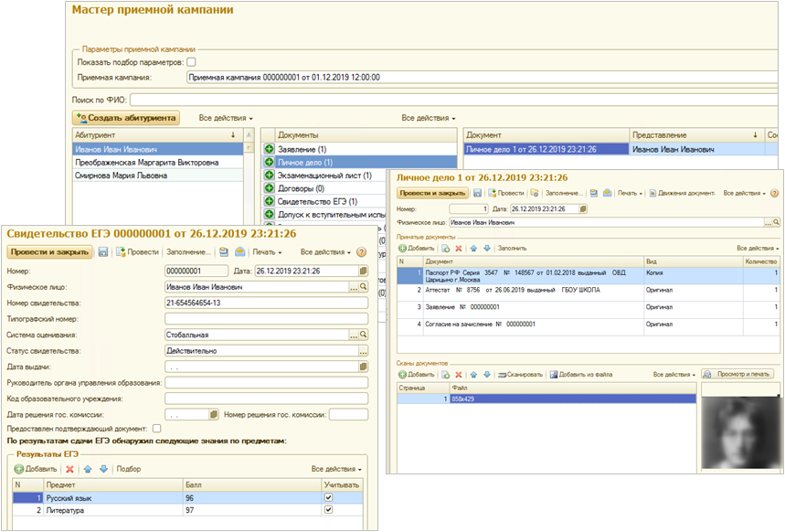Add a new Договоры document via green plus

click(270, 188)
